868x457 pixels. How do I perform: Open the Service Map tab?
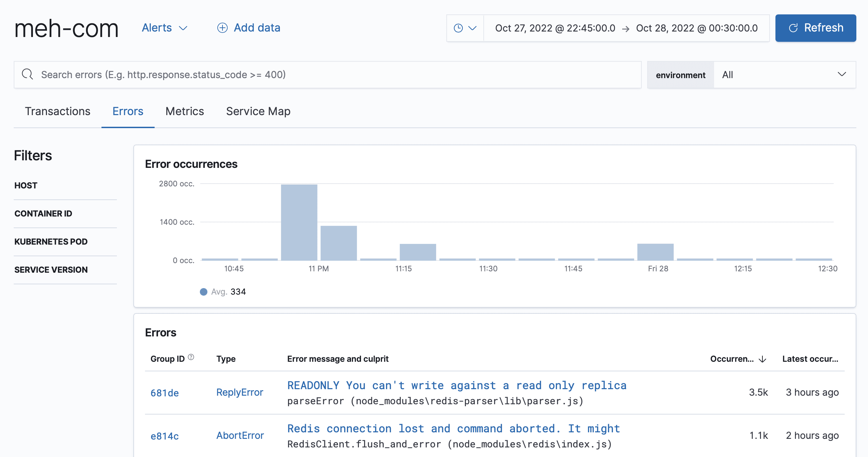coord(258,111)
